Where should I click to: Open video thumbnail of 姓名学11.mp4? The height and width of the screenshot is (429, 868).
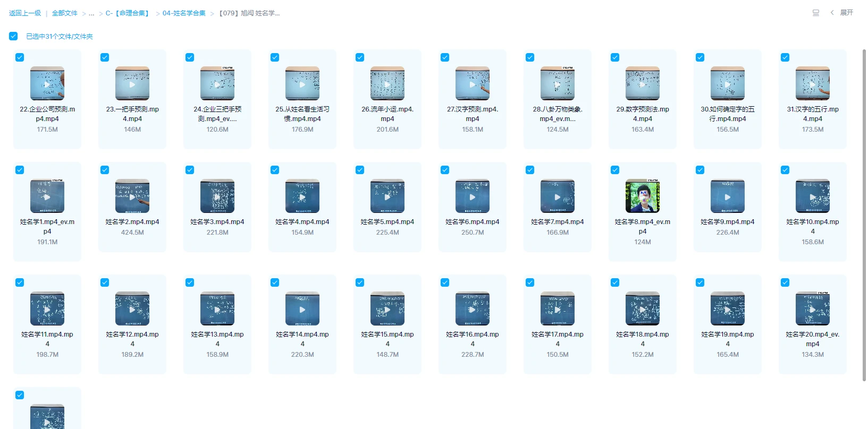click(47, 308)
